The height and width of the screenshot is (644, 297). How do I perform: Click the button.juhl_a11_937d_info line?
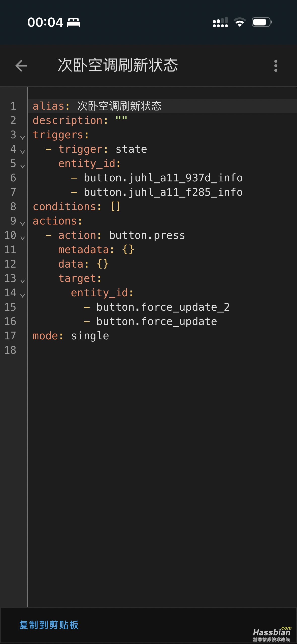pos(163,178)
